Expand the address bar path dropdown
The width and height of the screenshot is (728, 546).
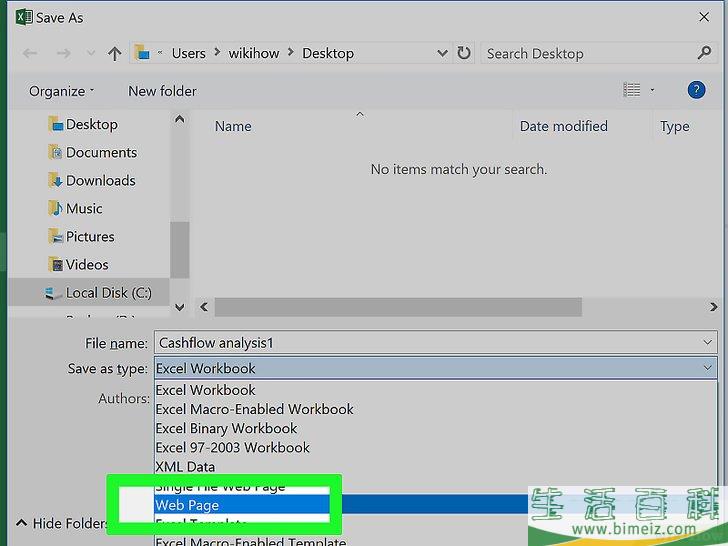442,54
